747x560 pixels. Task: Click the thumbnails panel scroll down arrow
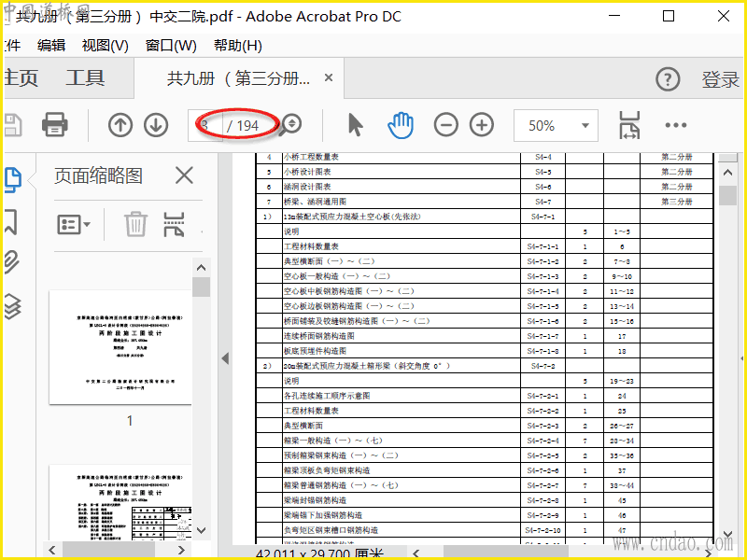[201, 530]
